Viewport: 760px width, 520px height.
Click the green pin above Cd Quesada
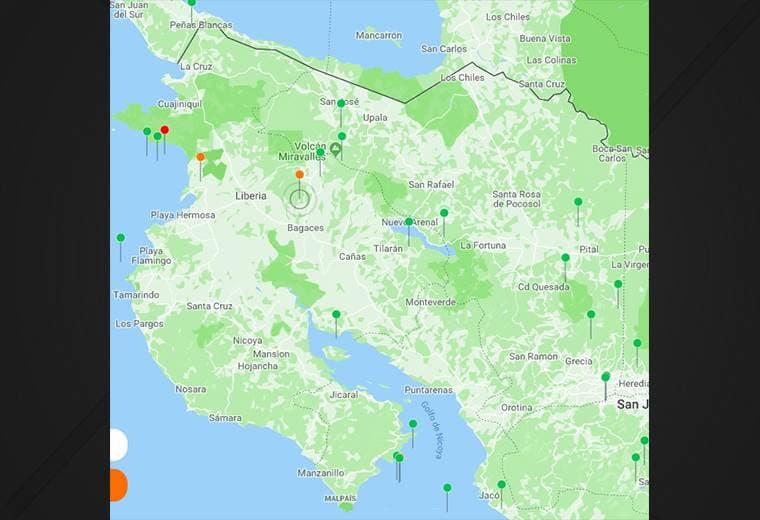pos(565,258)
